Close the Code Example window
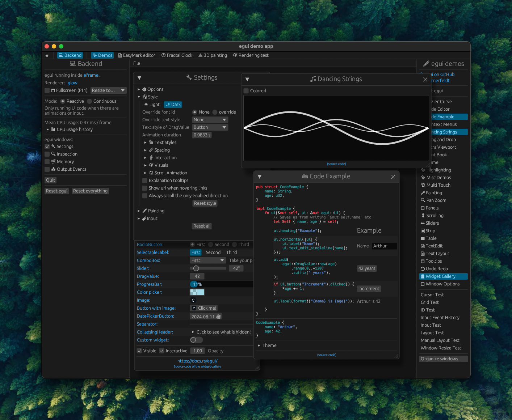The image size is (512, 420). [393, 177]
